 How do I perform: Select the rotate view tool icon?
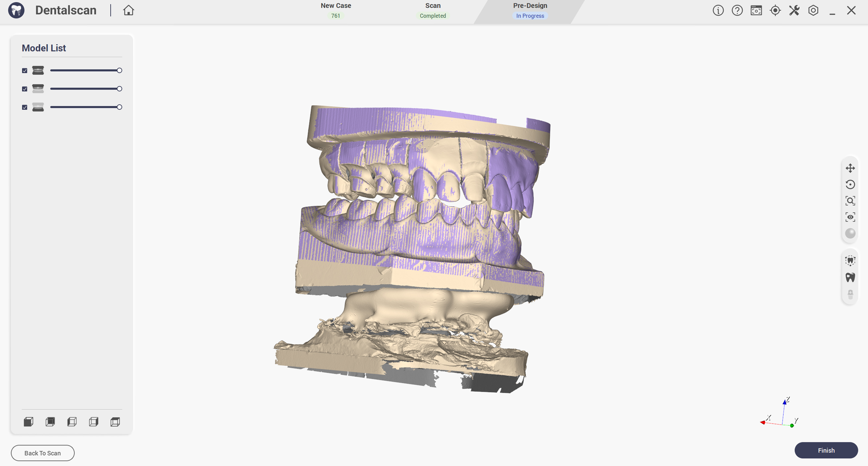[850, 184]
